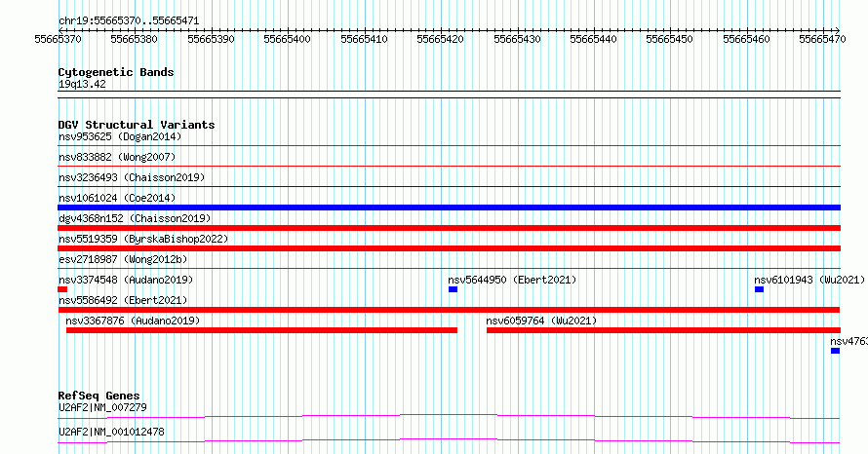
Task: Click the small blue block below nsv6101943
Action: (759, 289)
